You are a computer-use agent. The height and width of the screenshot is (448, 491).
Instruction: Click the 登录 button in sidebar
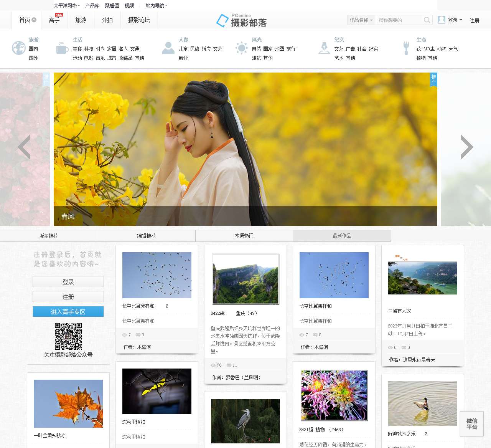pos(68,282)
